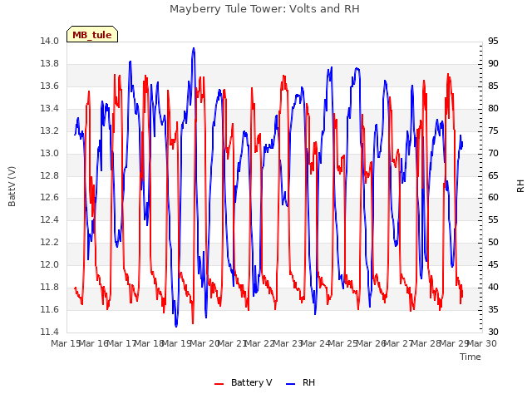The height and width of the screenshot is (399, 532).
Task: Click the red Battery V legend swatch
Action: point(219,384)
